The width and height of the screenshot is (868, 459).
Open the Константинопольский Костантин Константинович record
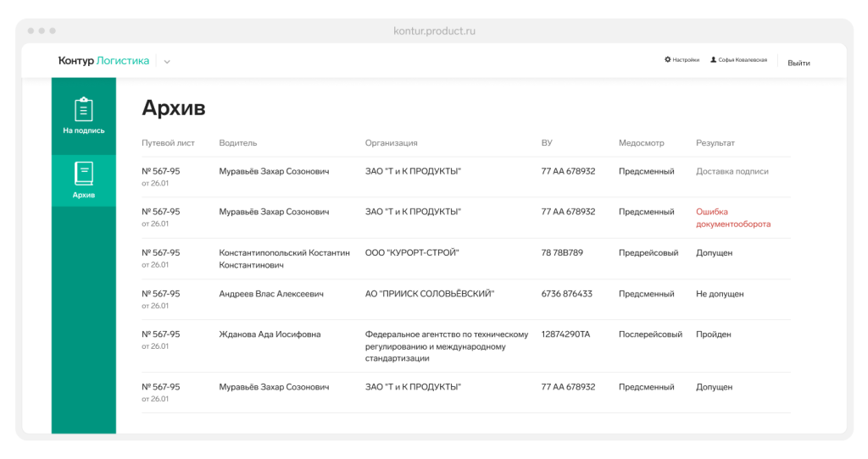tap(284, 258)
